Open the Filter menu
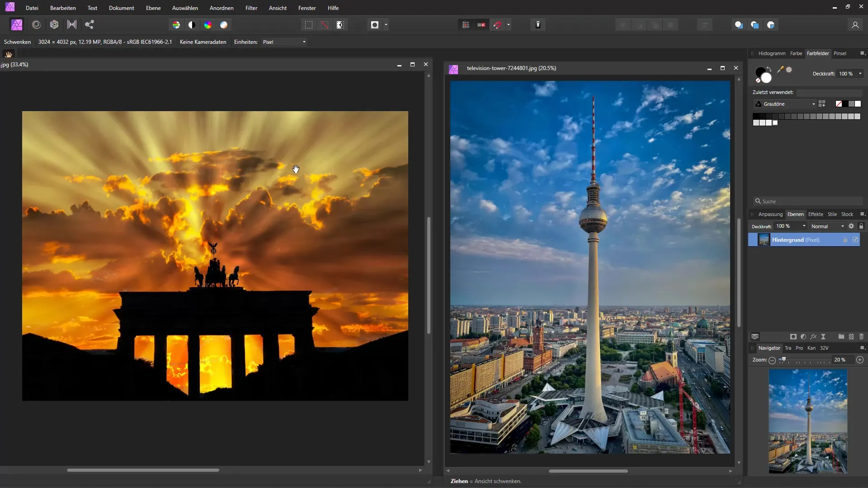Image resolution: width=868 pixels, height=488 pixels. click(x=251, y=8)
